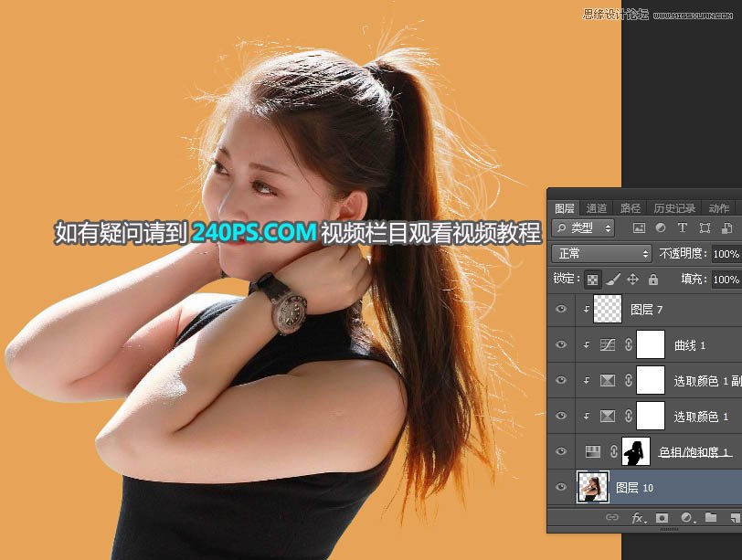Enable lock all (padlock icon)
This screenshot has width=742, height=560.
point(653,280)
